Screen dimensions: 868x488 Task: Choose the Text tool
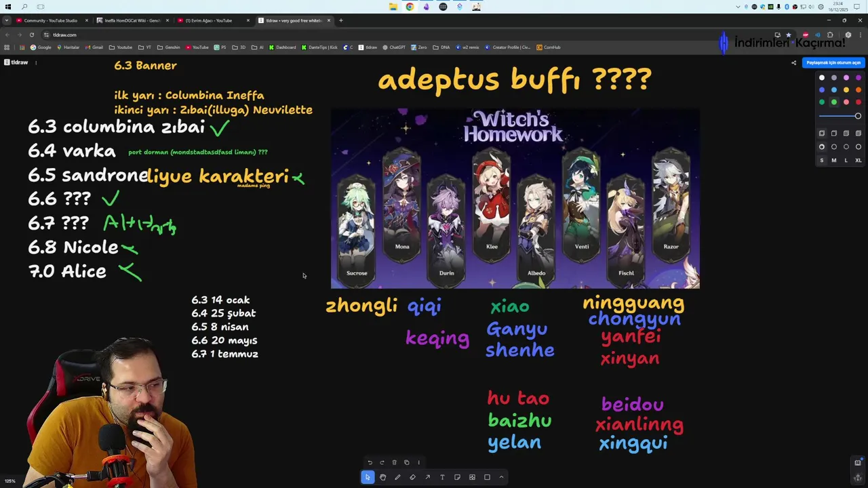(442, 477)
